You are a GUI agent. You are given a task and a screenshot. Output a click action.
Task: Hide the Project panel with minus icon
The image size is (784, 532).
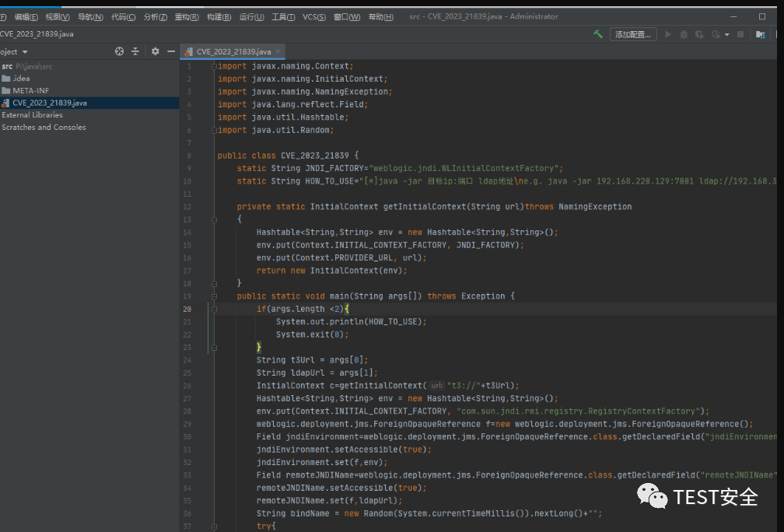[x=171, y=51]
